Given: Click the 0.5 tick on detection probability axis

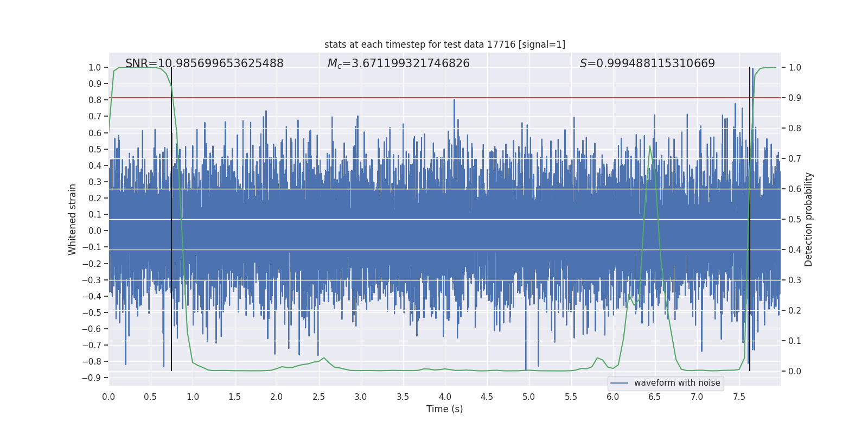Looking at the screenshot, I should coord(795,219).
